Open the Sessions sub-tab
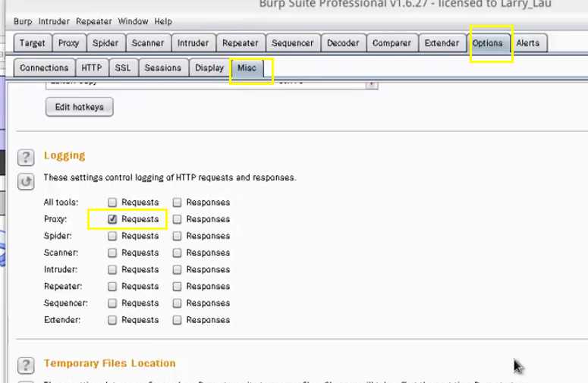This screenshot has height=383, width=588. tap(163, 67)
